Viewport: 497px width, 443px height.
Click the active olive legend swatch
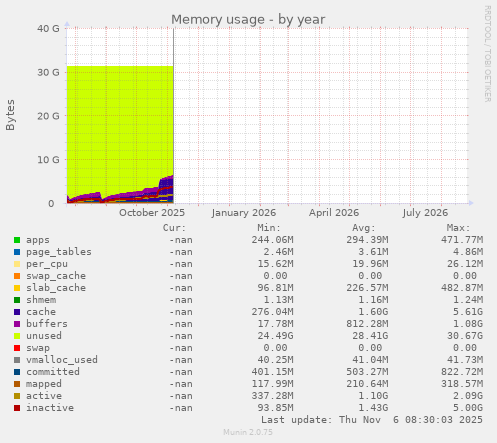(17, 396)
